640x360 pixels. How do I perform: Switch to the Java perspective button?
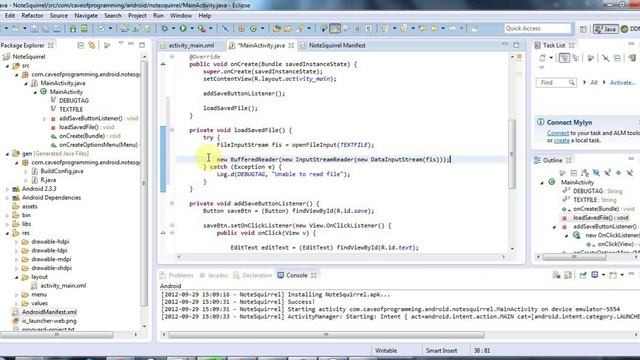[x=606, y=29]
